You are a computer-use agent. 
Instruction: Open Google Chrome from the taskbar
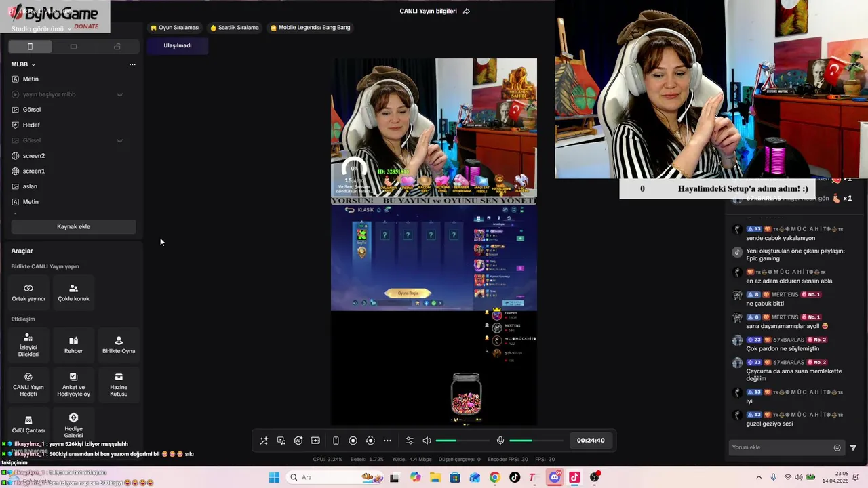[494, 477]
